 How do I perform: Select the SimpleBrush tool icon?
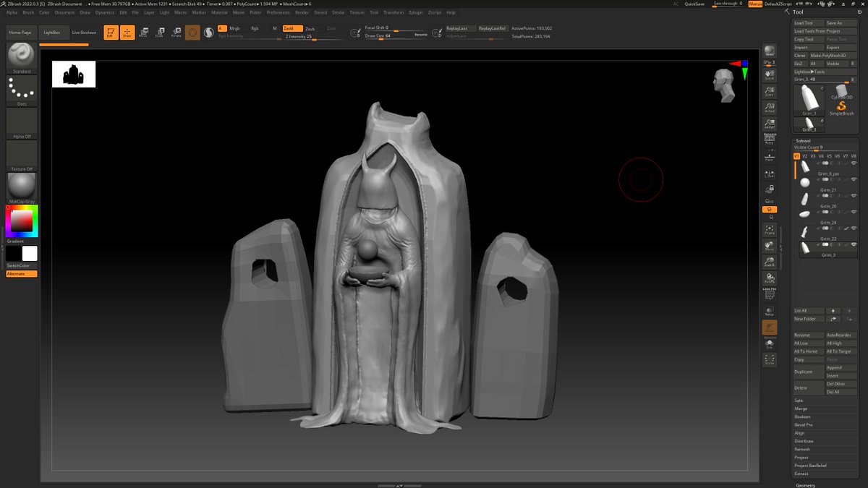(841, 108)
